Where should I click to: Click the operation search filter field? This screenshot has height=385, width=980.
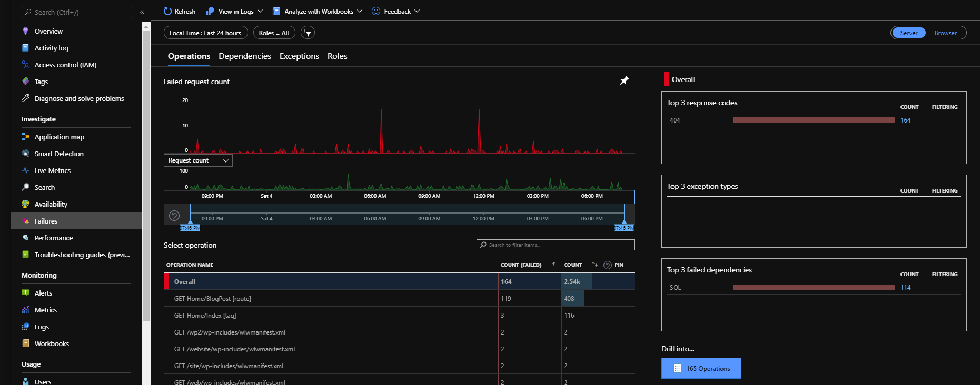(555, 245)
